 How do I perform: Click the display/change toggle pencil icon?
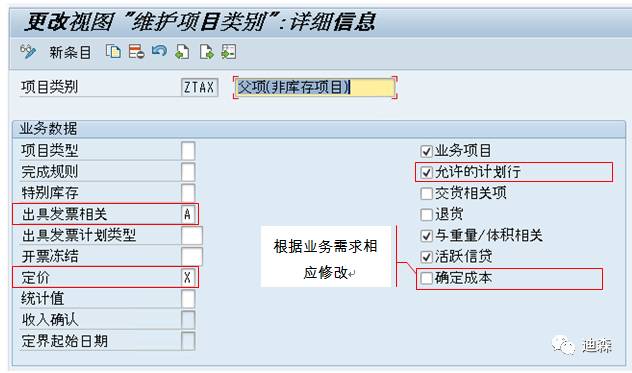tap(28, 52)
